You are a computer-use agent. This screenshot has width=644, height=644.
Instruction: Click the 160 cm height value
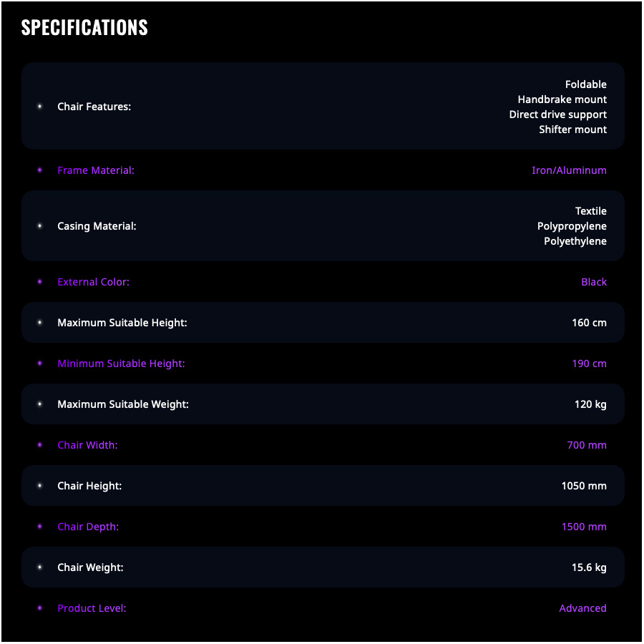click(x=589, y=323)
